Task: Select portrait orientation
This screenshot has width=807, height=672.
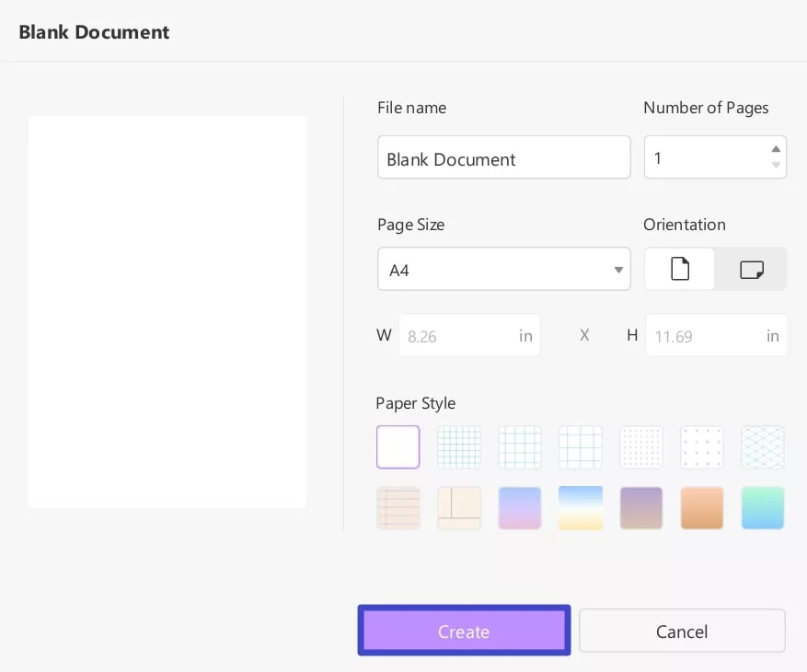Action: click(x=679, y=269)
